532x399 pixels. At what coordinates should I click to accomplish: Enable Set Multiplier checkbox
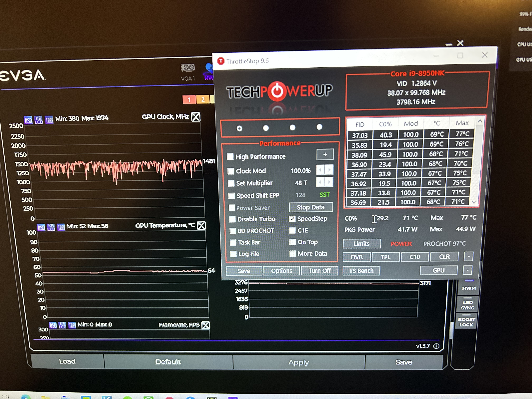pyautogui.click(x=231, y=183)
